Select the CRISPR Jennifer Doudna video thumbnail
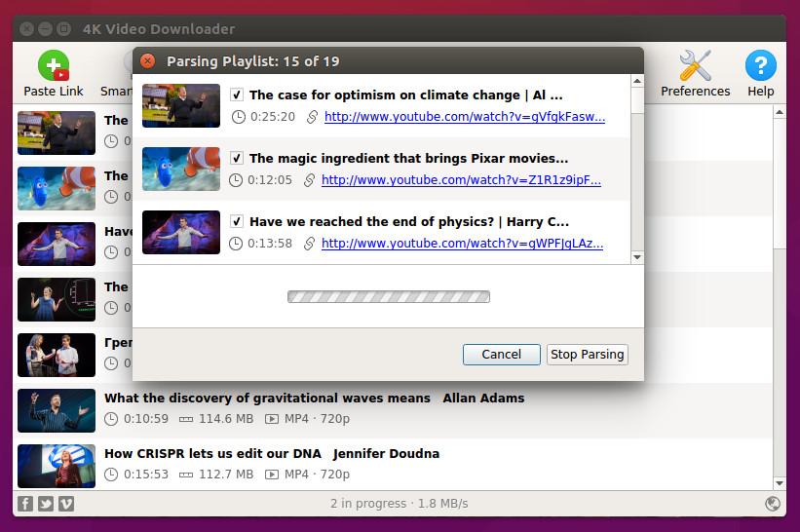Screen dimensions: 800x532 coord(57,465)
